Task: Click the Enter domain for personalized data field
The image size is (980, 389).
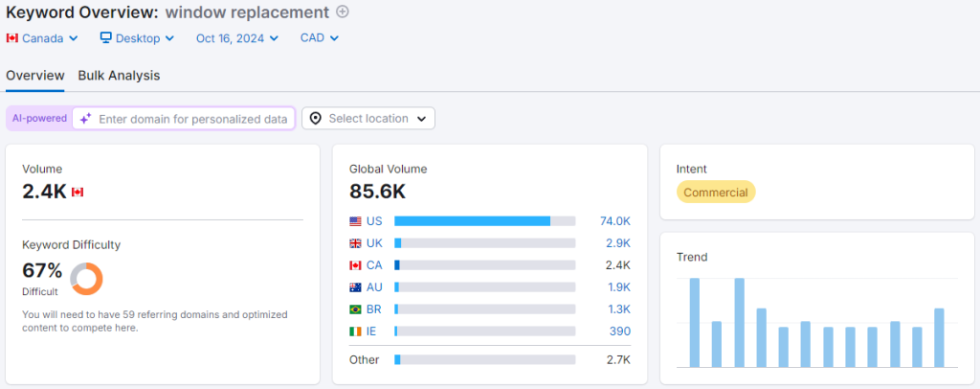Action: [x=192, y=119]
